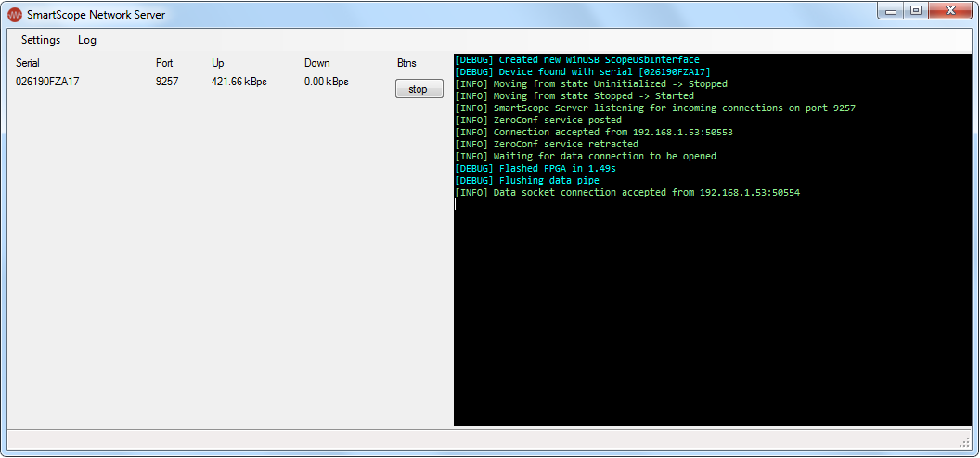
Task: Click the 'Flashed FPGA in 1.49s' log line
Action: (535, 169)
